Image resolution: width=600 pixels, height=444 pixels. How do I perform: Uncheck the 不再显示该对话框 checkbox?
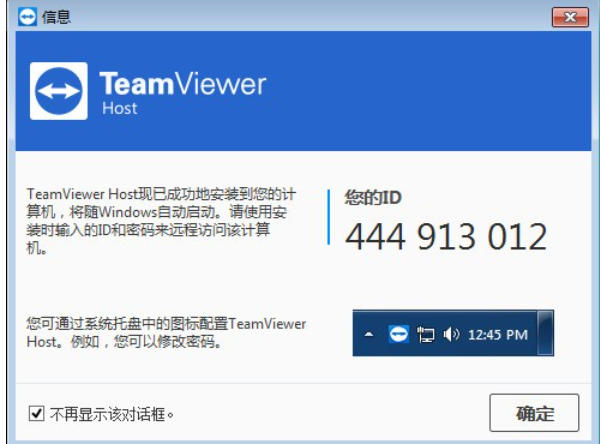[37, 414]
